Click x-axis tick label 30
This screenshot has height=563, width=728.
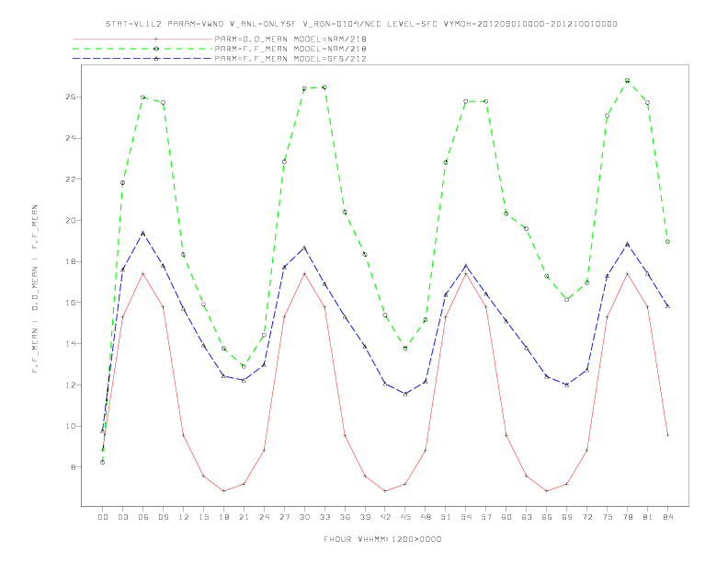point(304,517)
